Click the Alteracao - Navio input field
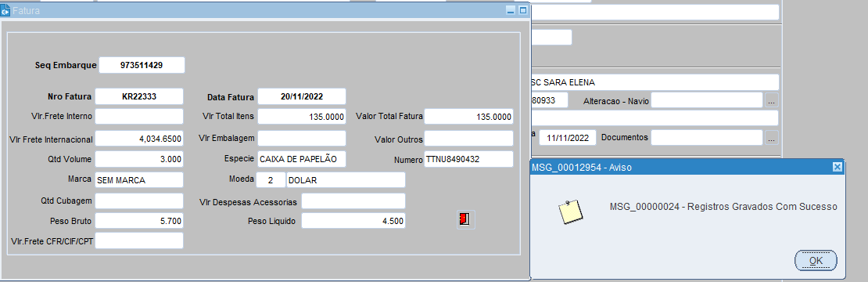Screen dimensions: 868x282 click(708, 100)
